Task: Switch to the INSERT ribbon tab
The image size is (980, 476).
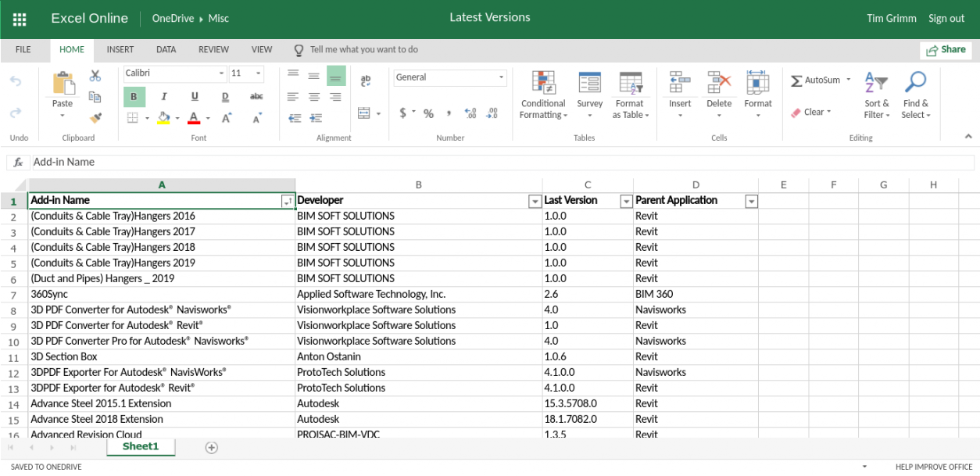Action: click(x=120, y=49)
